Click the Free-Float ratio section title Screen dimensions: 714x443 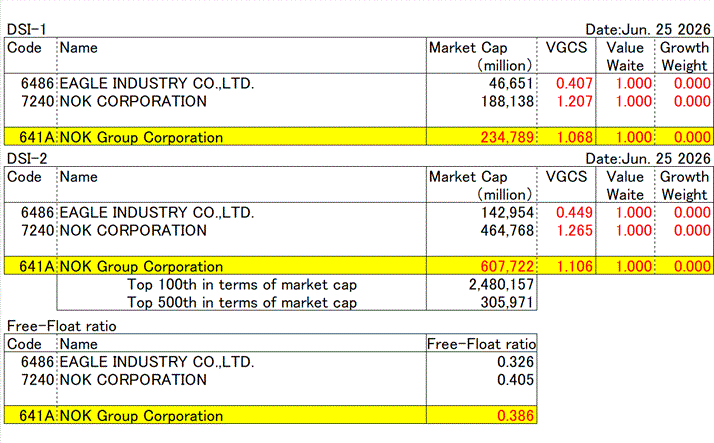pos(61,326)
